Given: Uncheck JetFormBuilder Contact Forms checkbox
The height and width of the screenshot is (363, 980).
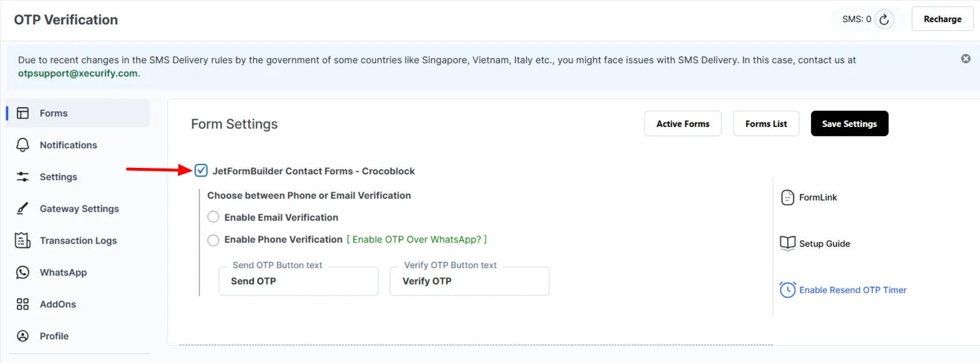Looking at the screenshot, I should point(201,170).
